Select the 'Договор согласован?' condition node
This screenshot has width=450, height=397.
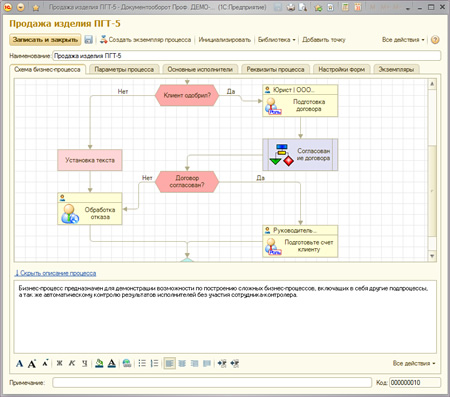(187, 182)
